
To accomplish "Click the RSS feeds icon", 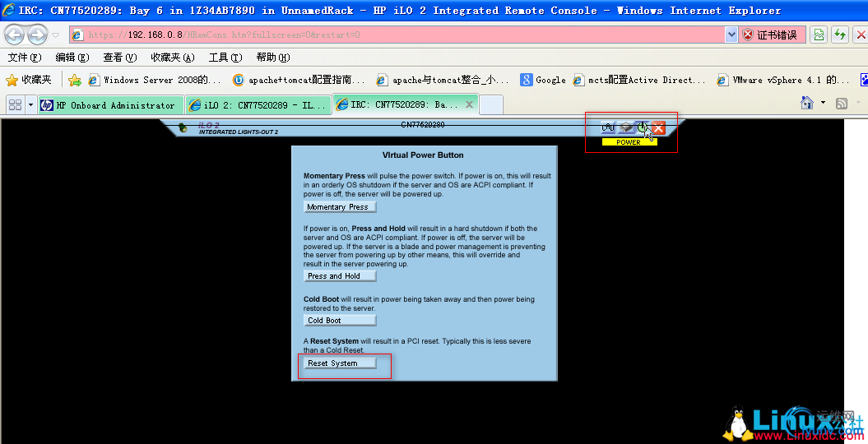I will 842,104.
